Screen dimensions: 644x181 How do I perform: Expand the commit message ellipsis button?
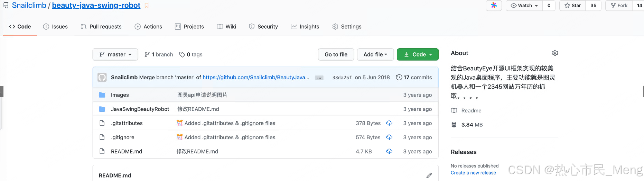(x=319, y=78)
